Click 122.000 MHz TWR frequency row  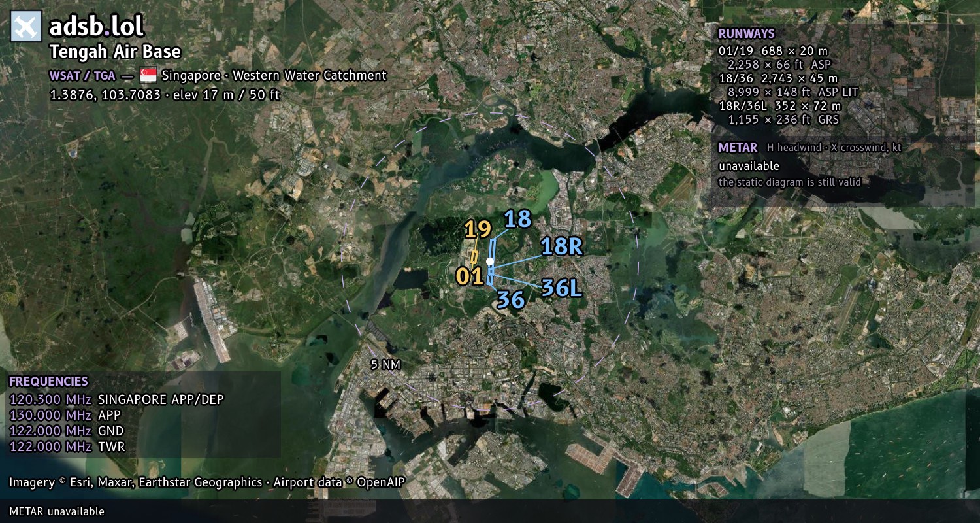point(67,447)
